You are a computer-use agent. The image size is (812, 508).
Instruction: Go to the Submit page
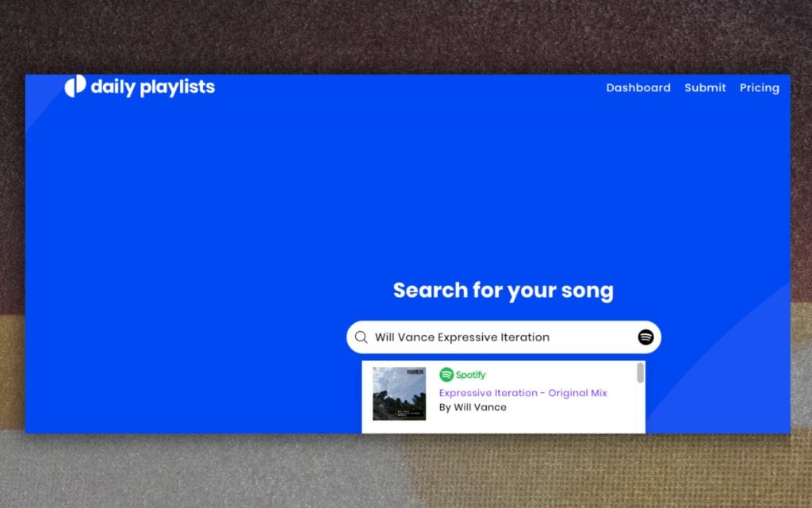[705, 88]
